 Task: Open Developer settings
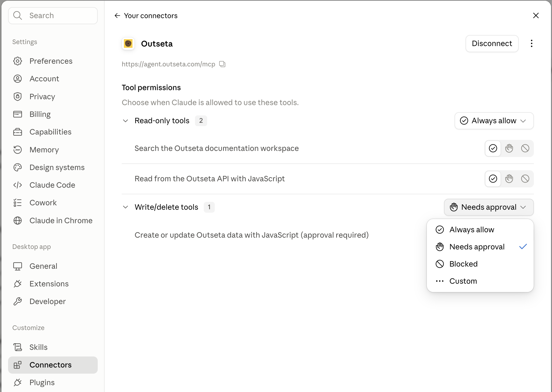coord(53,301)
